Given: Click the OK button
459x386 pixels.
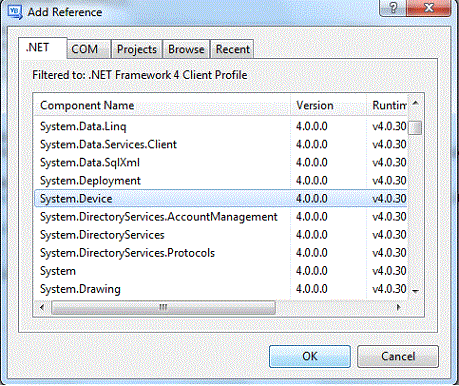Looking at the screenshot, I should pyautogui.click(x=310, y=356).
